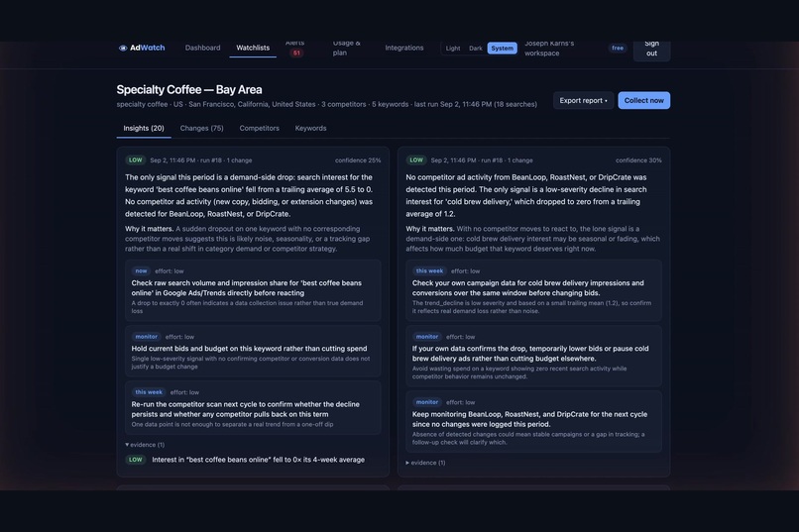Click the Joseph Karns's workspace label
Viewport: 799px width, 532px height.
coord(549,49)
